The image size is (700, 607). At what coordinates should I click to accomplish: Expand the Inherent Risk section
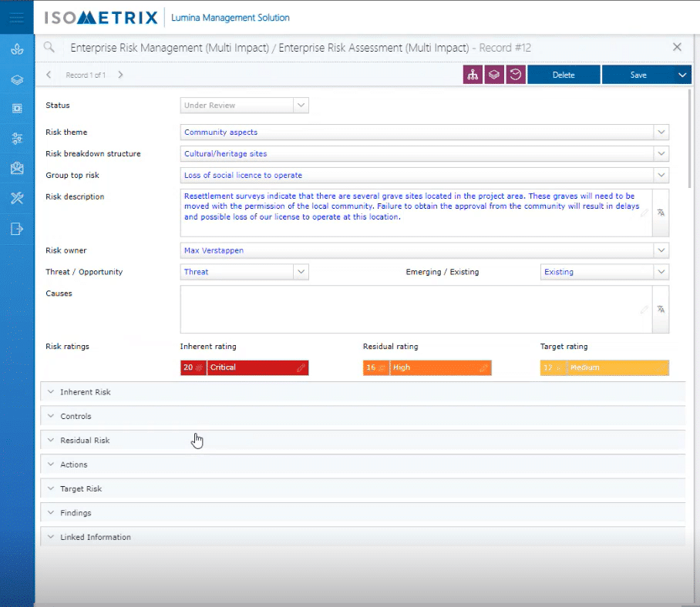coord(85,392)
